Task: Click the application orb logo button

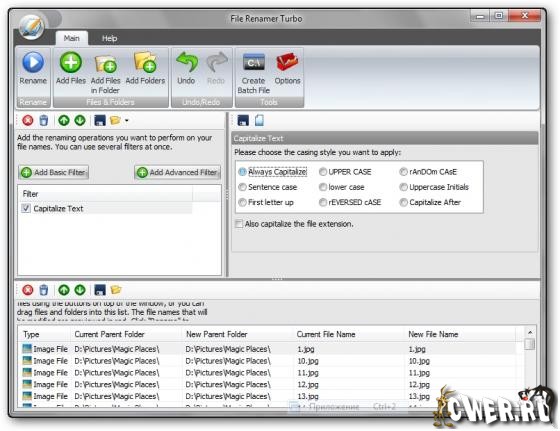Action: (31, 27)
